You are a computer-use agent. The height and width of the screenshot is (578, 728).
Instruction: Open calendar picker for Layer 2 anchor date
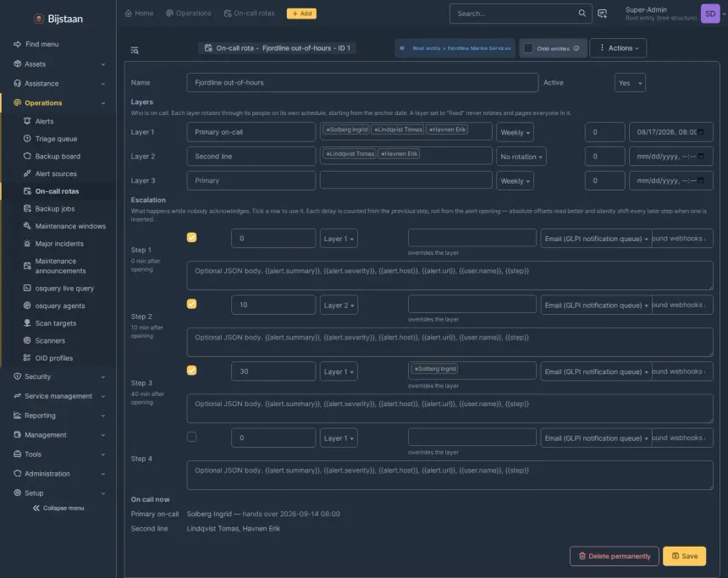point(701,157)
